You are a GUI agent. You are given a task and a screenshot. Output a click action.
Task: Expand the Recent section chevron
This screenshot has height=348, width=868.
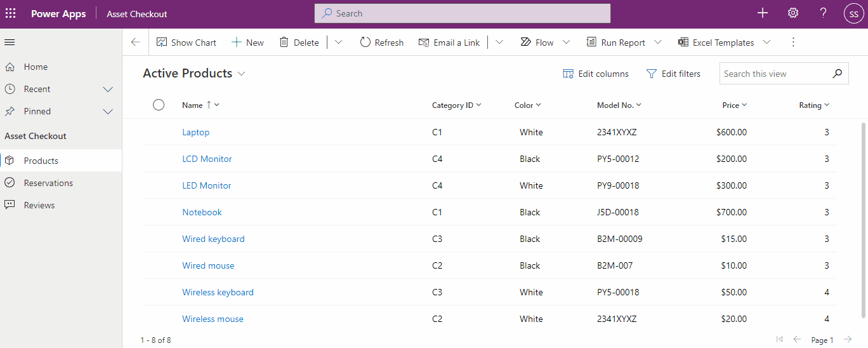(x=108, y=90)
